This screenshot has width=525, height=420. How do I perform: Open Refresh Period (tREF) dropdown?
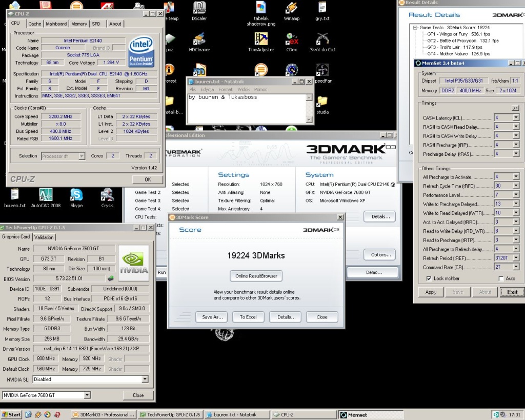[516, 258]
